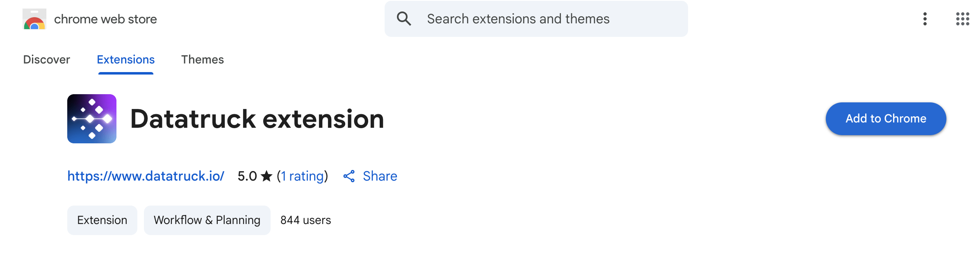Select the Extension category chip

coord(102,220)
